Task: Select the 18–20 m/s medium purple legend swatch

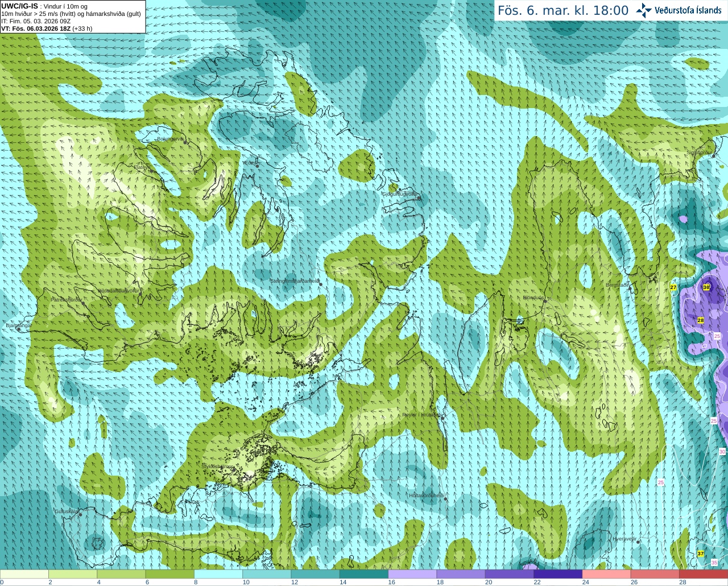Action: coord(461,574)
